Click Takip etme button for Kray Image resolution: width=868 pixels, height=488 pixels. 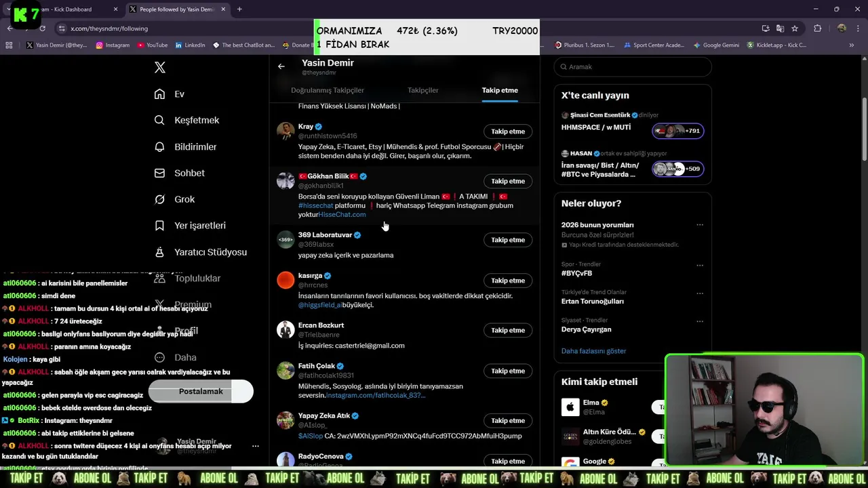508,131
